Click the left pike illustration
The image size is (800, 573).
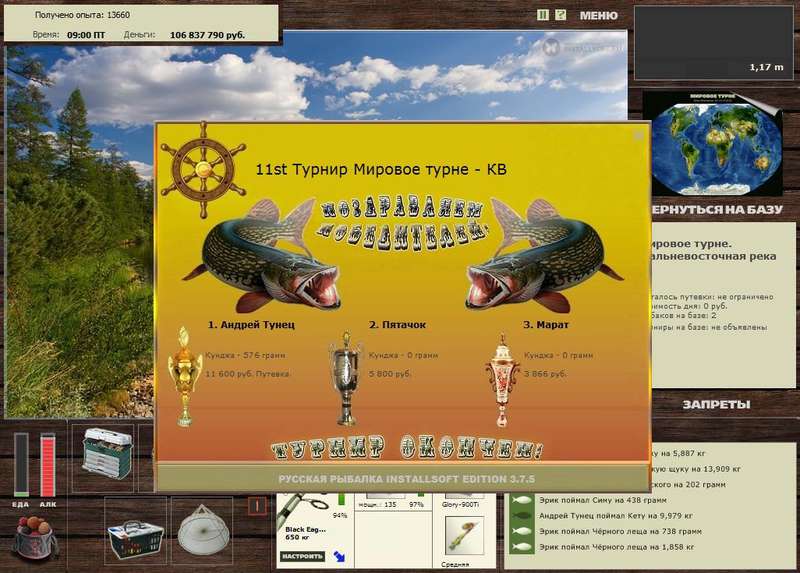[x=261, y=255]
